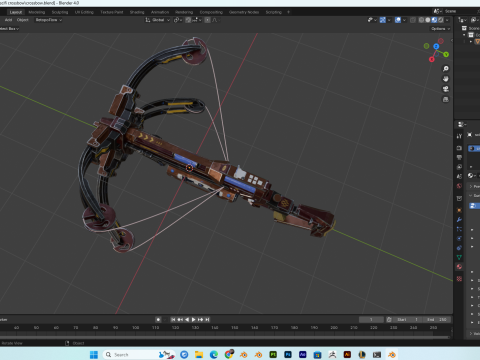Toggle proportional editing in header

pyautogui.click(x=207, y=20)
